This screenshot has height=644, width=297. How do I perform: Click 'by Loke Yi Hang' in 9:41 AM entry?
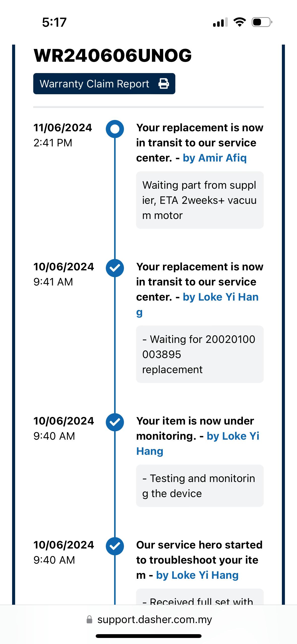[221, 297]
